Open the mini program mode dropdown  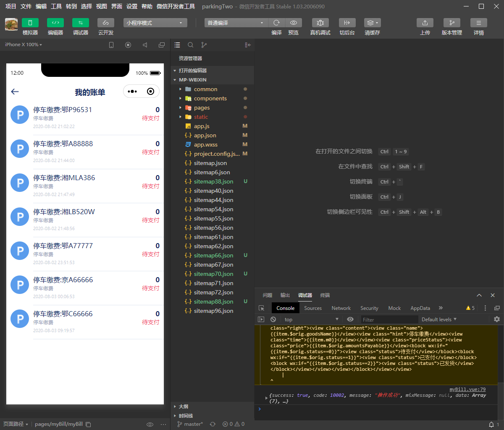155,23
